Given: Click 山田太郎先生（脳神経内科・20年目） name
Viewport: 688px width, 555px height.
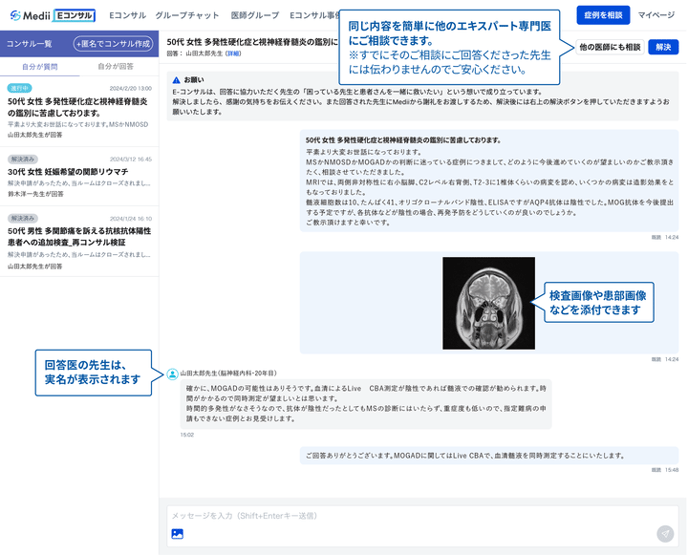Looking at the screenshot, I should coord(228,373).
